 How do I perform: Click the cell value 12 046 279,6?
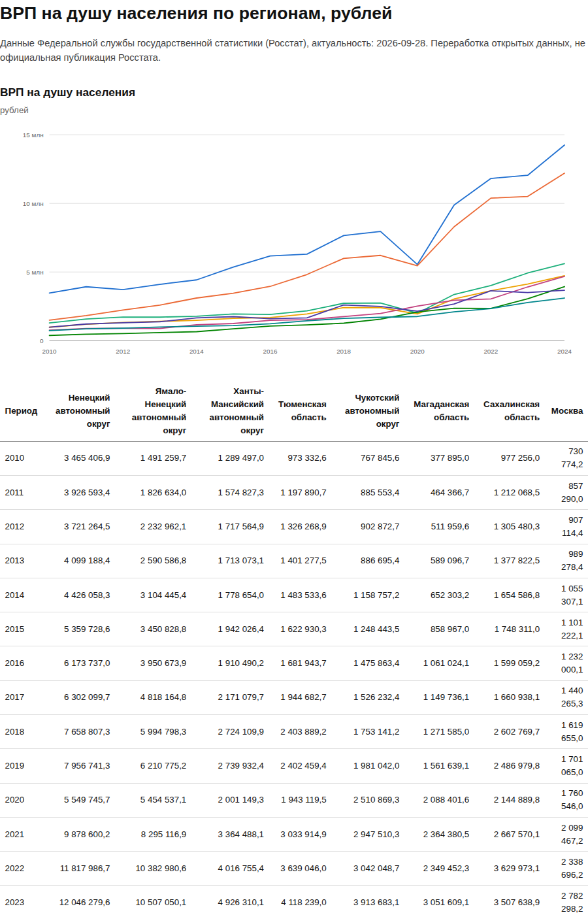pyautogui.click(x=84, y=903)
